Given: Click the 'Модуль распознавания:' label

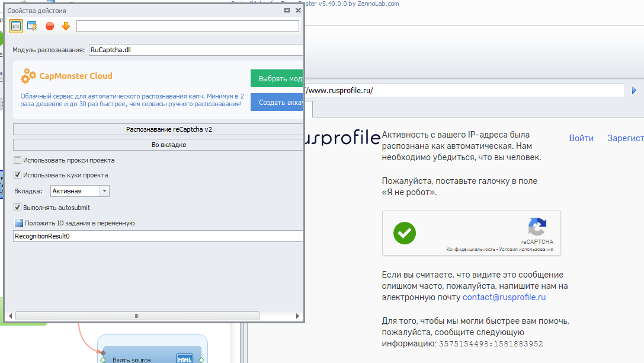Looking at the screenshot, I should 49,50.
